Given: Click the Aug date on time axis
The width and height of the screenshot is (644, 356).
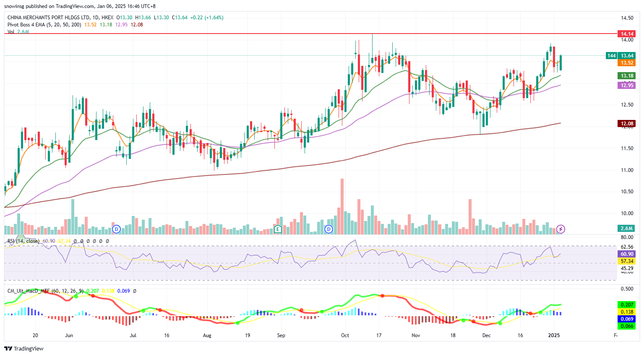Looking at the screenshot, I should click(x=207, y=335).
